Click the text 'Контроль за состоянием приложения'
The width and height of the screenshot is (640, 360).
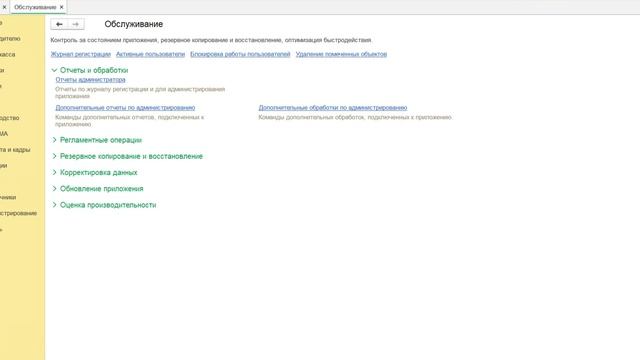pyautogui.click(x=104, y=40)
